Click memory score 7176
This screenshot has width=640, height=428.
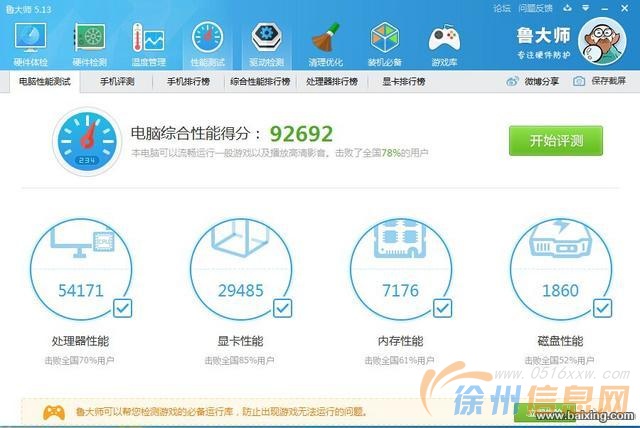(400, 291)
